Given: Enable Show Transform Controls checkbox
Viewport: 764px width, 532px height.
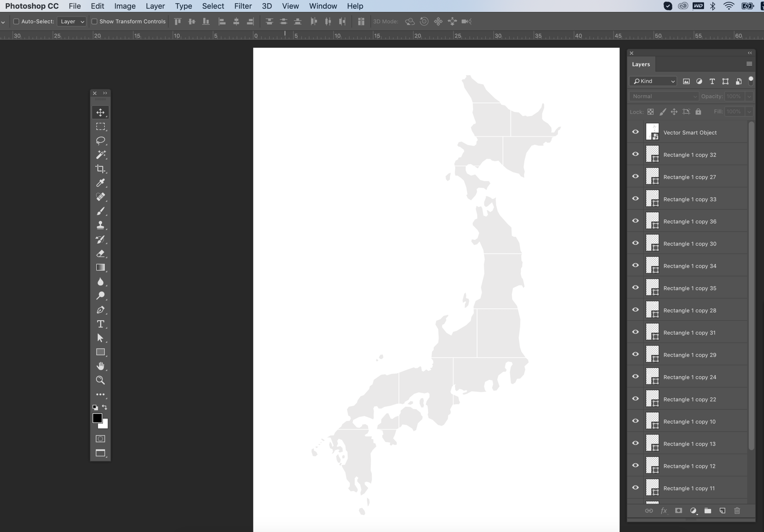Looking at the screenshot, I should coord(94,21).
